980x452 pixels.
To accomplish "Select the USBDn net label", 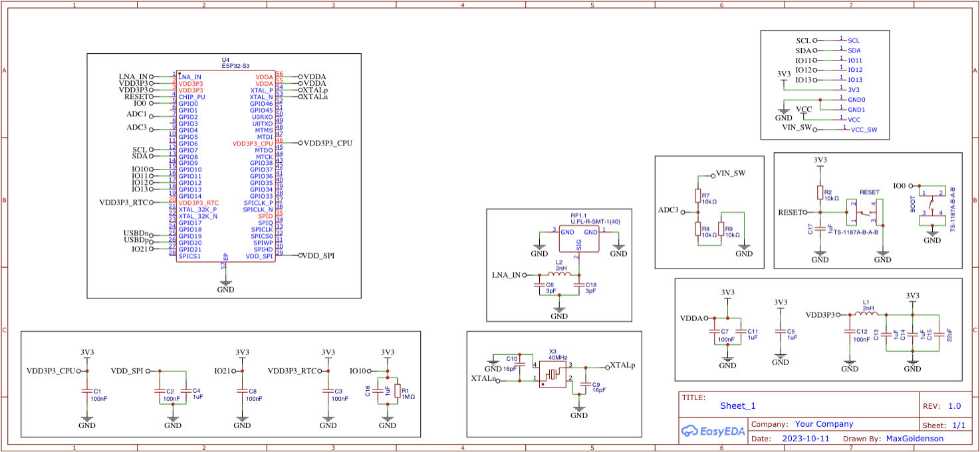I will [x=136, y=233].
